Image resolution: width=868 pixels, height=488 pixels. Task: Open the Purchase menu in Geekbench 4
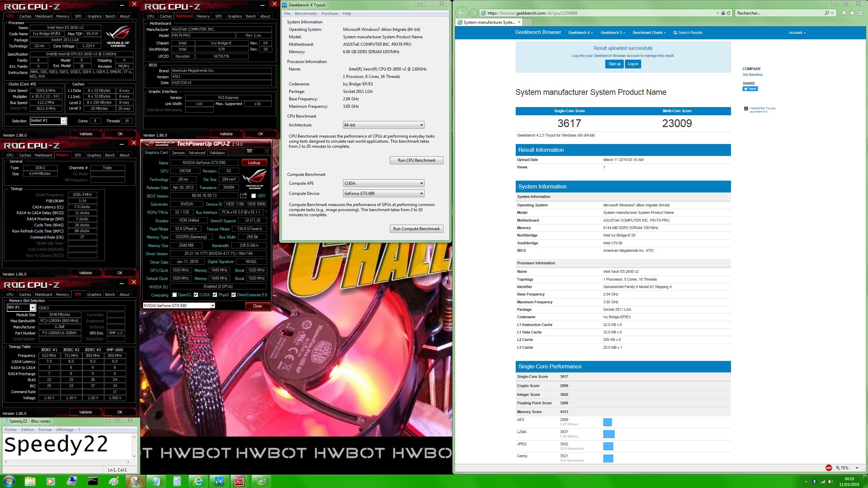(330, 14)
